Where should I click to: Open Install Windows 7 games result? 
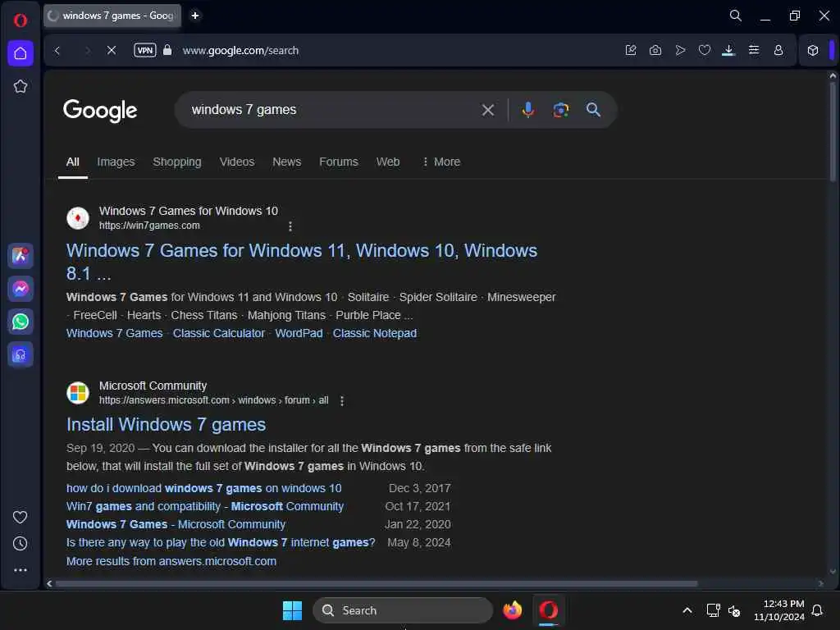(166, 425)
